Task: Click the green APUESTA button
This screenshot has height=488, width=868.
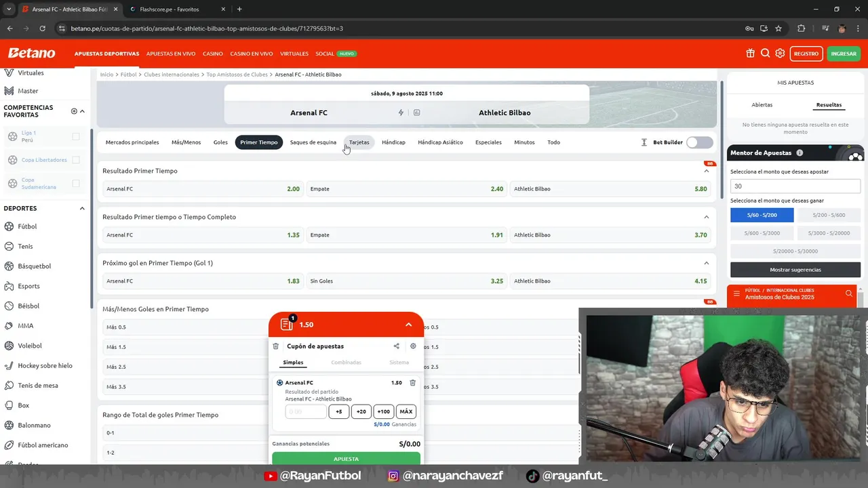Action: coord(346,459)
